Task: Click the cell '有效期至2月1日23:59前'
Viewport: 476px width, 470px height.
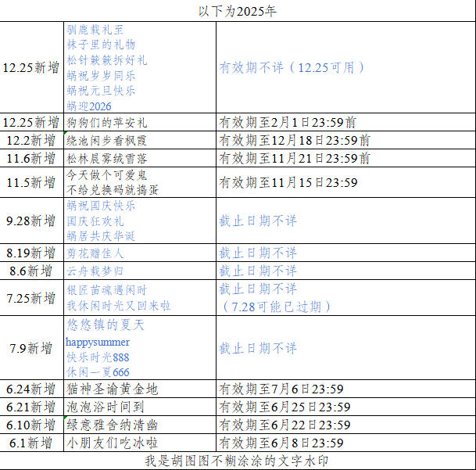Action: pyautogui.click(x=288, y=123)
